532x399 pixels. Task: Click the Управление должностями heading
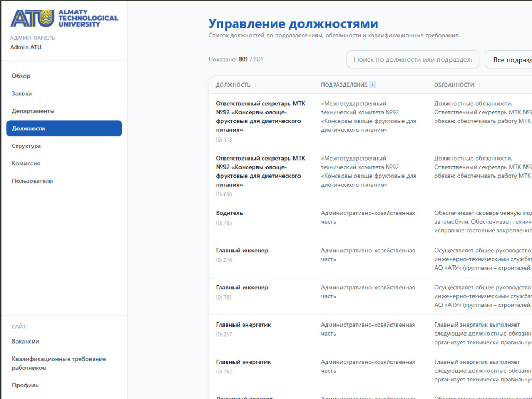pos(293,24)
